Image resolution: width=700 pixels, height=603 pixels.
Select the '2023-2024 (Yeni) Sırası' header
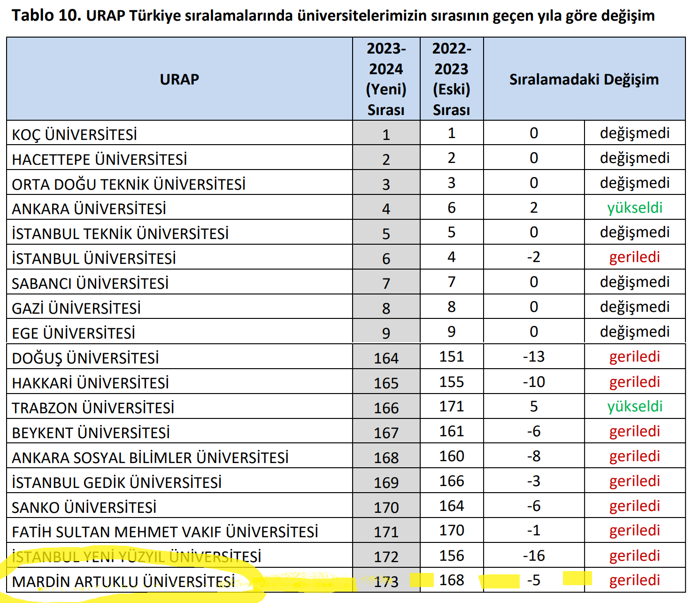coord(386,79)
